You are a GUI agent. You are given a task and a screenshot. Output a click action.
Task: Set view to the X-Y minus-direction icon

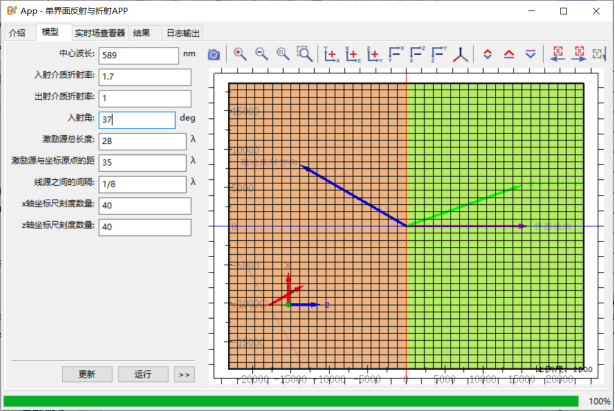(396, 54)
